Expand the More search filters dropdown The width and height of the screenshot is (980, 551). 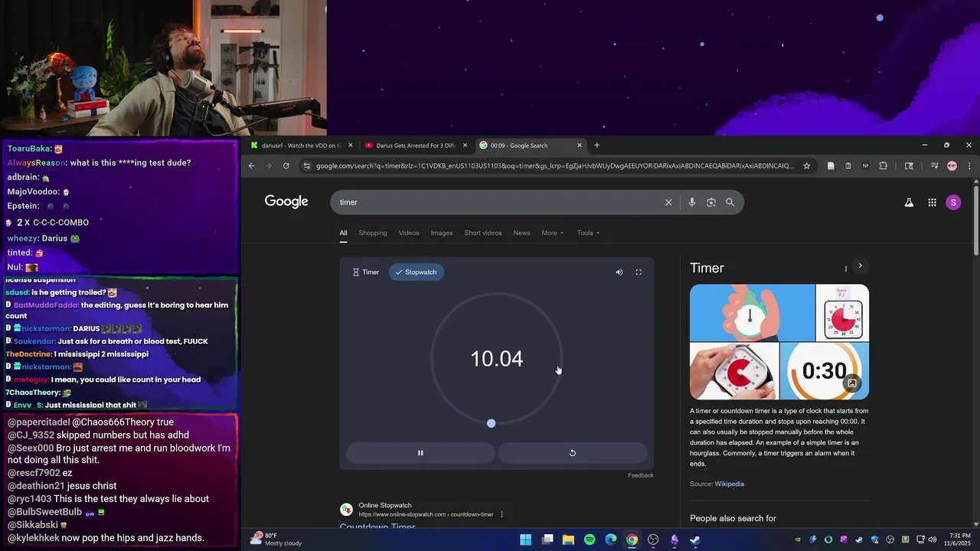click(552, 233)
